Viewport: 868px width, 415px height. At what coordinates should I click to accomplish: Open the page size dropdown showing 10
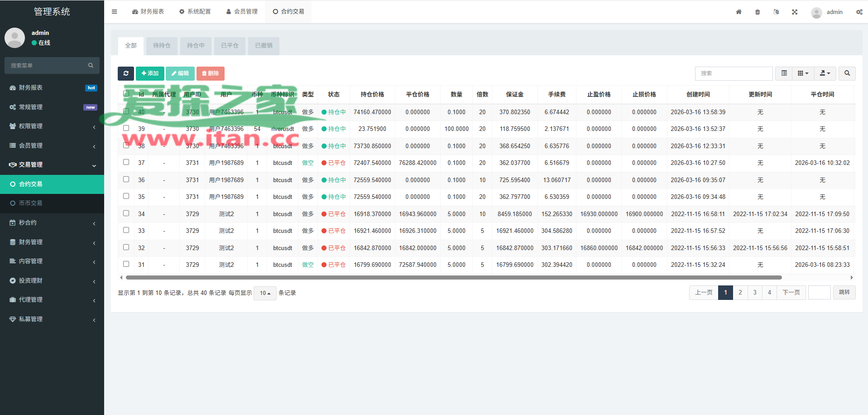(265, 293)
